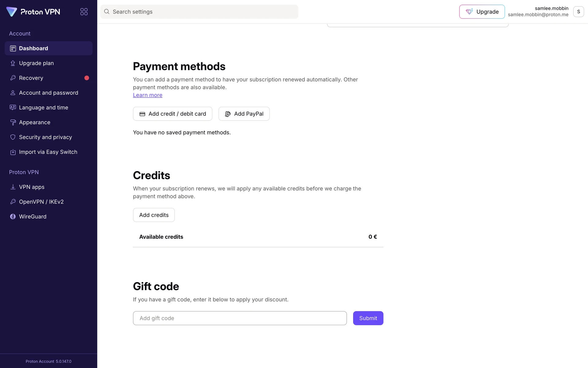This screenshot has height=368, width=588.
Task: Click the WireGuard icon in sidebar
Action: coord(13,217)
